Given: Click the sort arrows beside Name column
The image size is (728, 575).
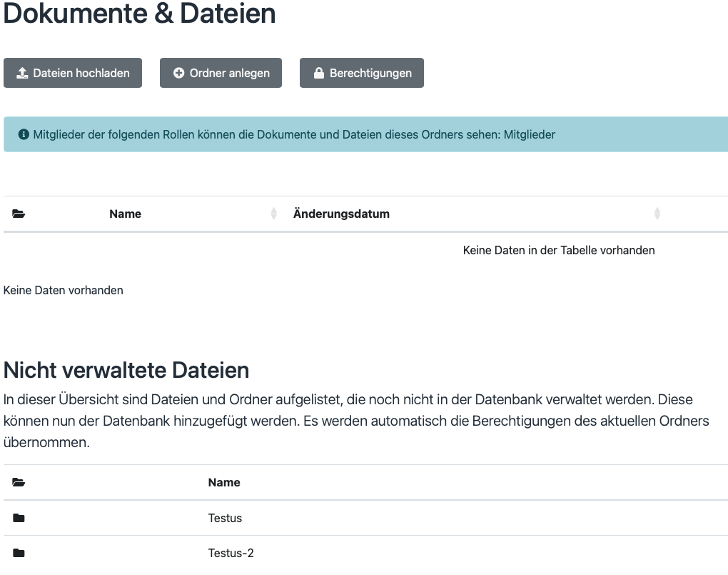Looking at the screenshot, I should (273, 214).
